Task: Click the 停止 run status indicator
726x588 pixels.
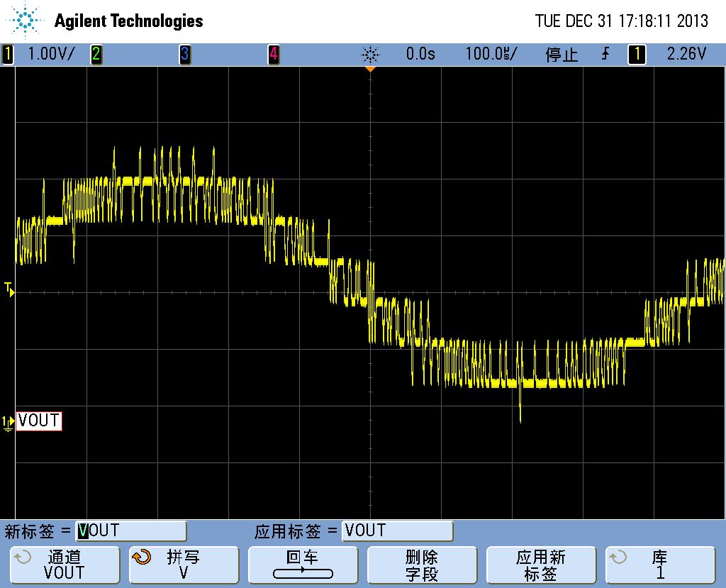Action: tap(562, 55)
